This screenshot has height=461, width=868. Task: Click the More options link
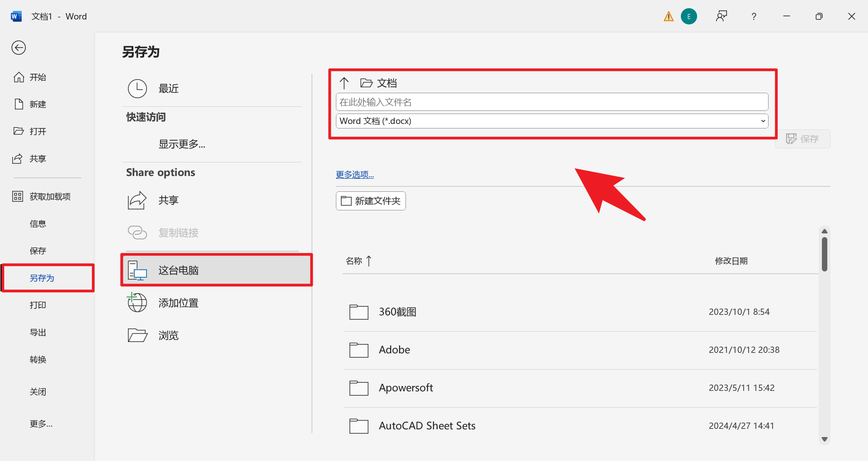(x=354, y=175)
